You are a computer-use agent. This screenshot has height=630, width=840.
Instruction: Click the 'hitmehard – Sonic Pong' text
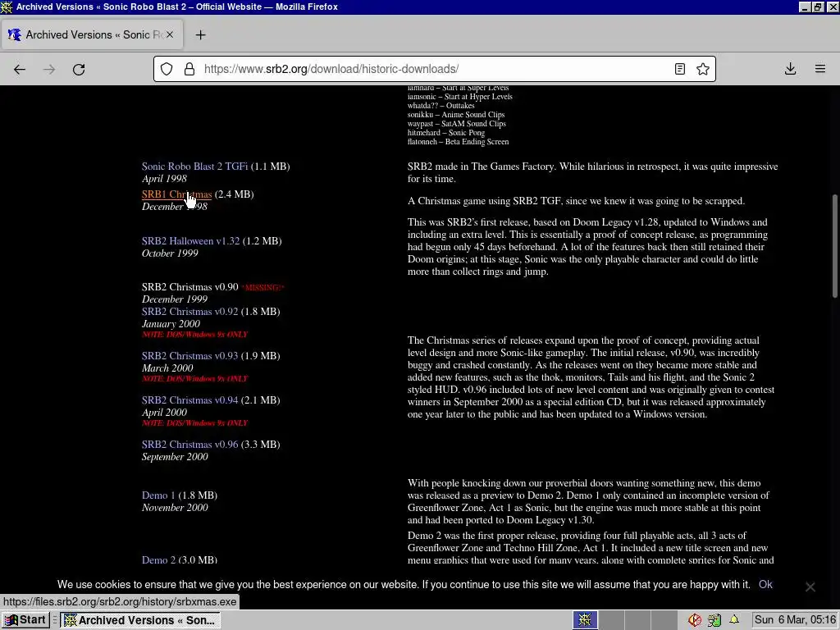point(445,133)
